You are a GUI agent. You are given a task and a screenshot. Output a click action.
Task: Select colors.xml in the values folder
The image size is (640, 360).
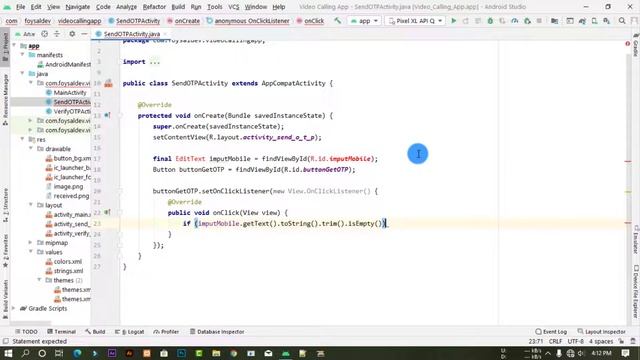68,261
